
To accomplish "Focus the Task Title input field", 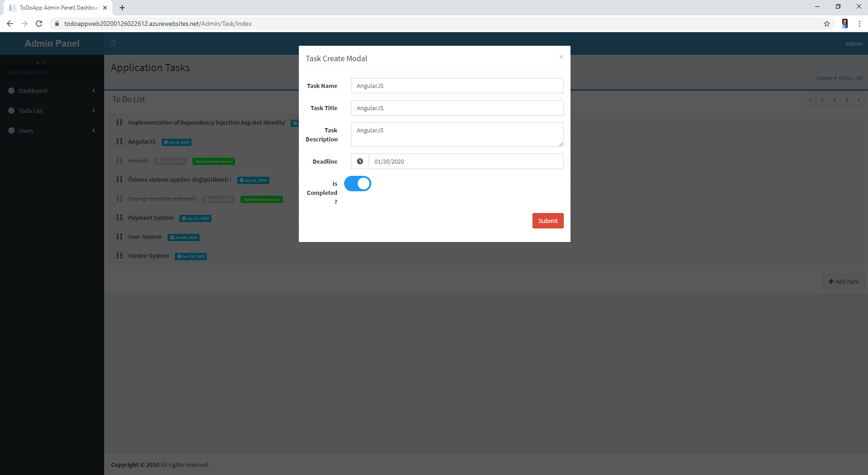I will pyautogui.click(x=457, y=108).
